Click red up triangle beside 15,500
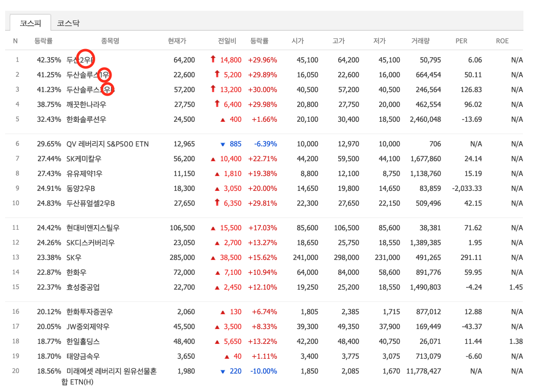The image size is (549, 392). pos(213,228)
